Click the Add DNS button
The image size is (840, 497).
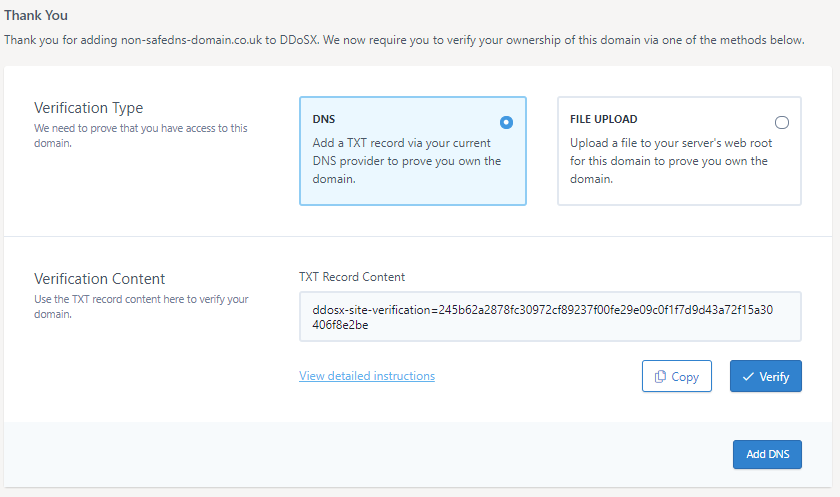[767, 454]
